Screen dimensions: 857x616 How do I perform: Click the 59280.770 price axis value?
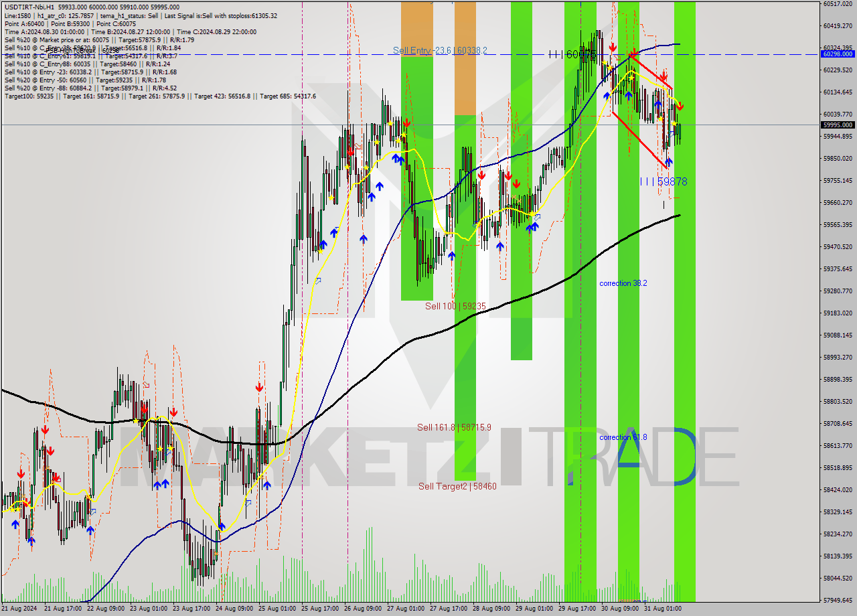(838, 291)
